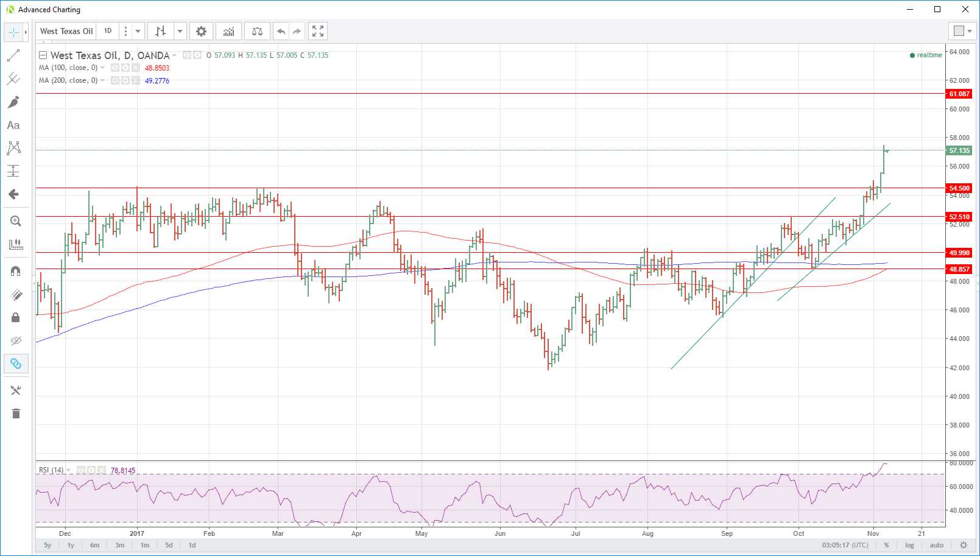Select the text annotation tool
Viewport: 980px width, 556px height.
point(13,125)
